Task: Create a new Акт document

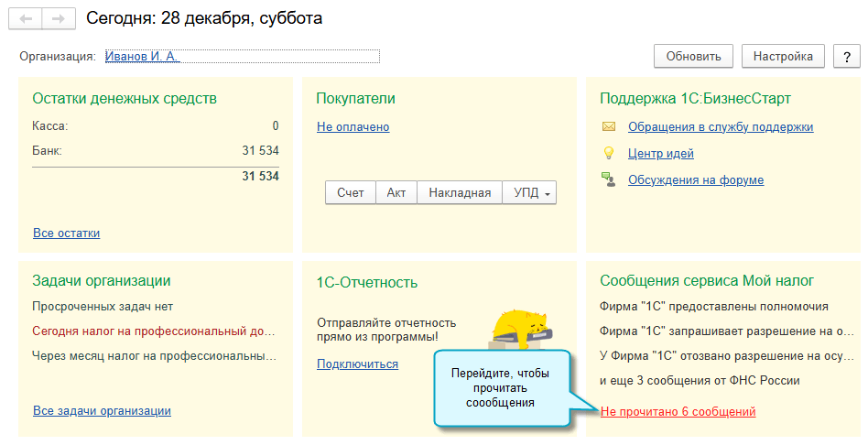Action: 396,193
